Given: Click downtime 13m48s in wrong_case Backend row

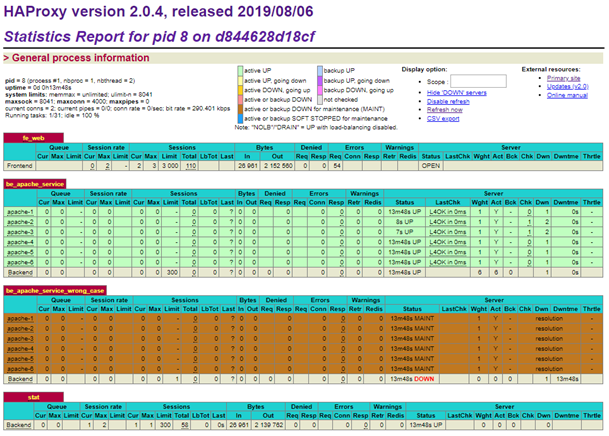Looking at the screenshot, I should tap(567, 379).
